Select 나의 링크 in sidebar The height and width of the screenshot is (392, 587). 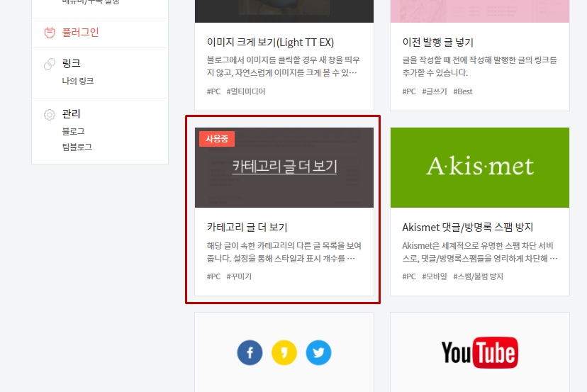click(77, 81)
